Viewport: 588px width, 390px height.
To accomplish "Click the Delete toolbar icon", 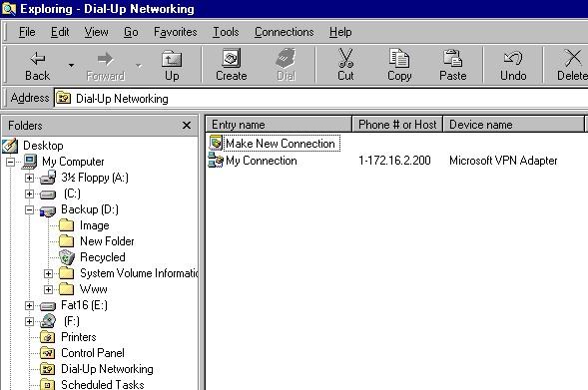I will pos(573,58).
